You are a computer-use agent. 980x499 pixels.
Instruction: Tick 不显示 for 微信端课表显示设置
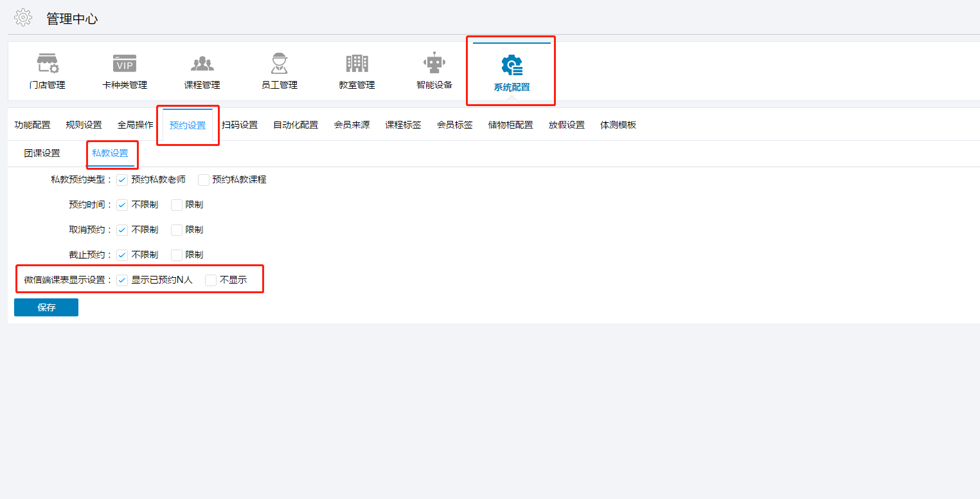[211, 280]
